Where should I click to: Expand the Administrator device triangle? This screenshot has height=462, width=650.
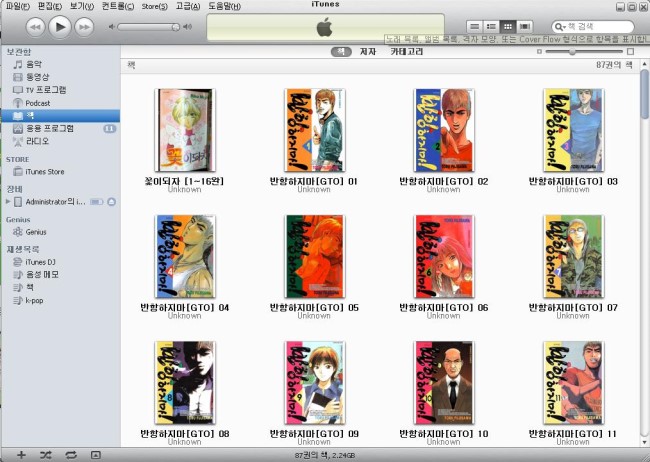(8, 202)
